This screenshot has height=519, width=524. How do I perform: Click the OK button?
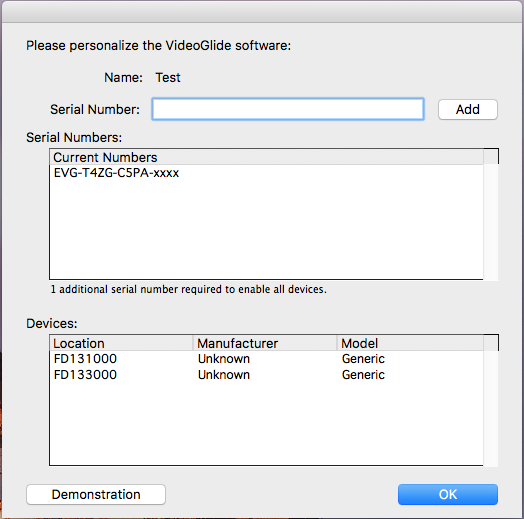tap(447, 494)
